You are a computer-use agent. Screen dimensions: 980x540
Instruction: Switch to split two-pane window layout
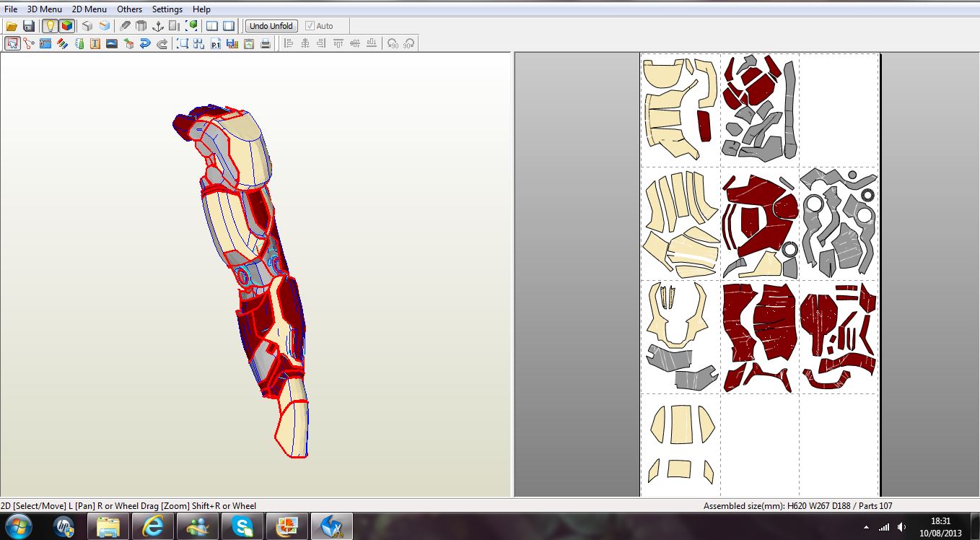point(212,26)
